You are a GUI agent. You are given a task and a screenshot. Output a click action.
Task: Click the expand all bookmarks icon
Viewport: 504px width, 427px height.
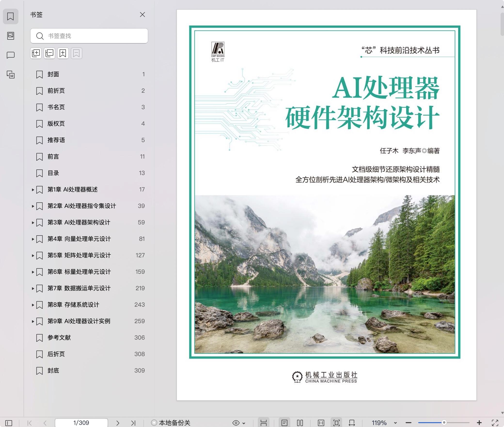(x=36, y=53)
